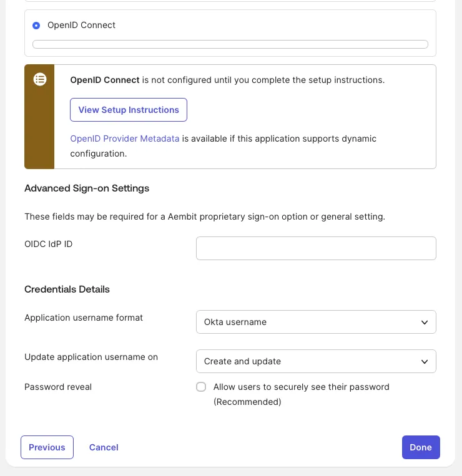Click the setup instructions list icon
The height and width of the screenshot is (476, 462).
tap(40, 79)
